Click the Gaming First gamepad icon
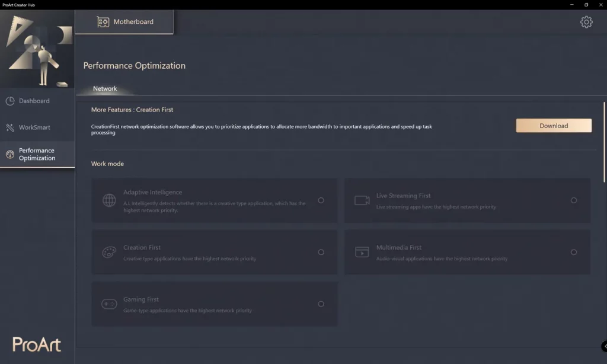Viewport: 607px width, 364px height. point(109,304)
